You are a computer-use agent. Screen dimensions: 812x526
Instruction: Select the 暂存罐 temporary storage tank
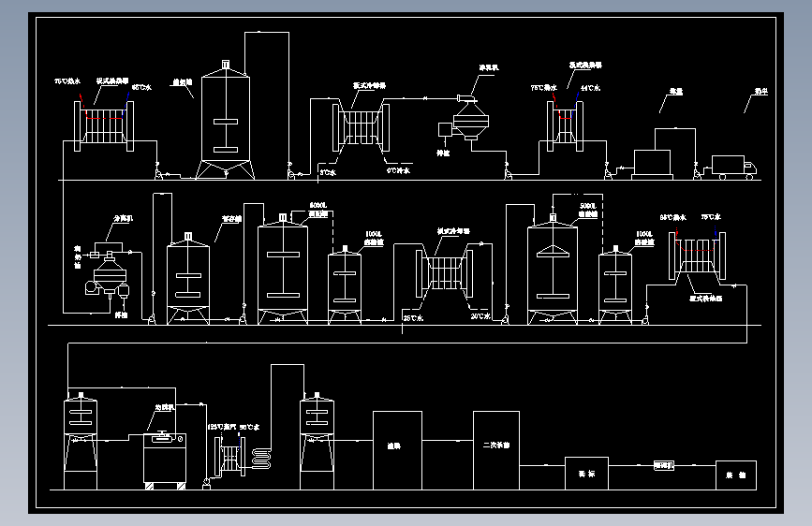tap(188, 279)
